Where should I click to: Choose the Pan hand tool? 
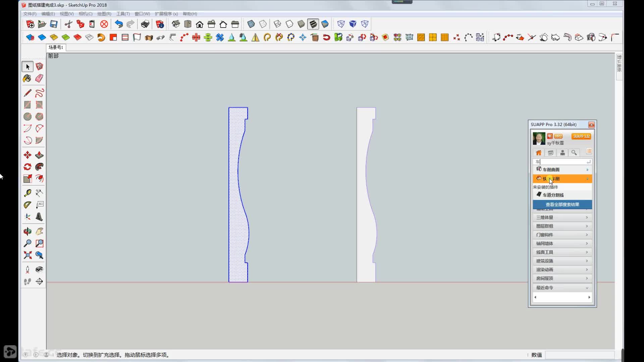39,231
